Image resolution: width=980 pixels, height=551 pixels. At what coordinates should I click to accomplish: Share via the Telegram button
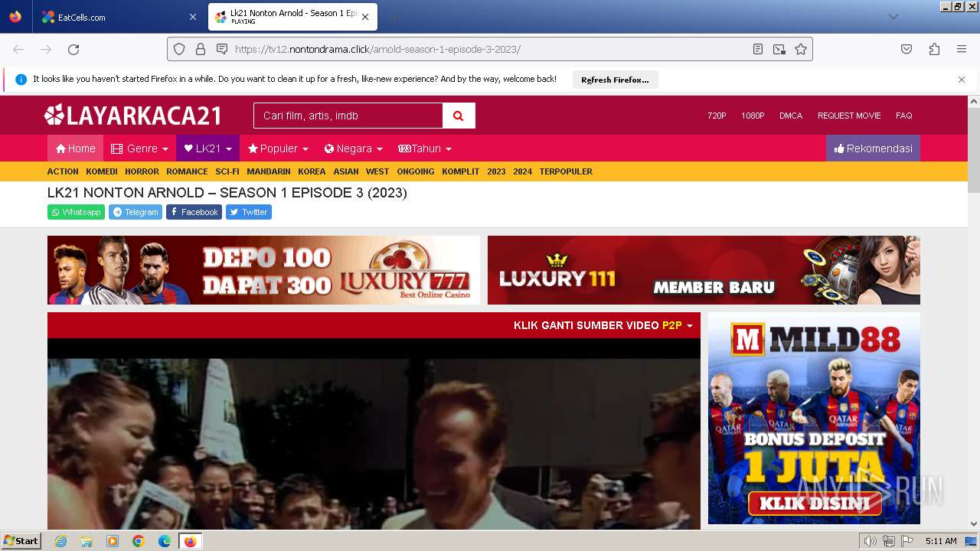(x=135, y=212)
